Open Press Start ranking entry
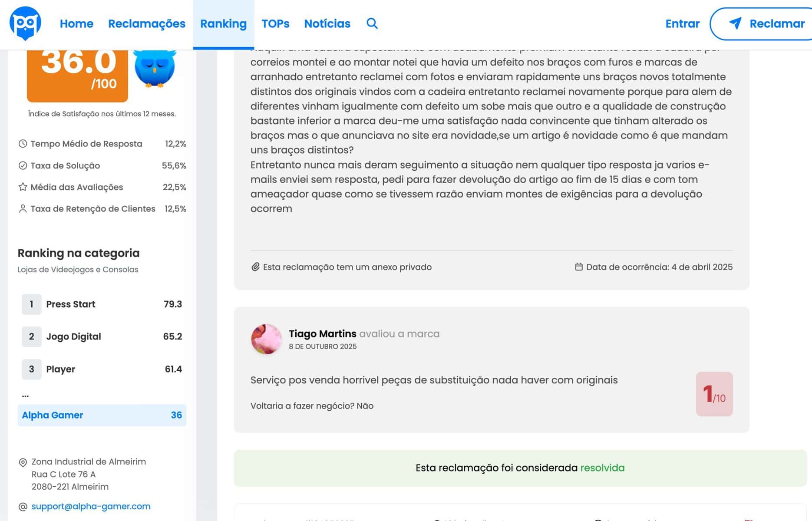Image resolution: width=812 pixels, height=521 pixels. 71,304
